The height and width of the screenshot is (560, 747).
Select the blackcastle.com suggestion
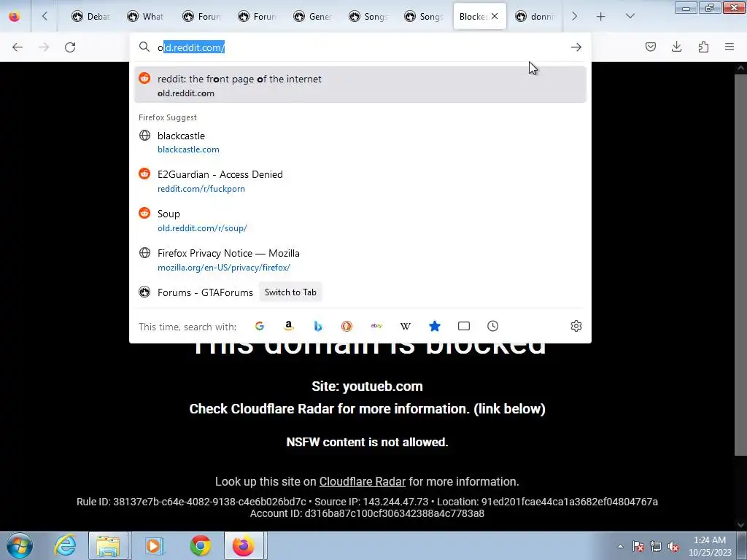coord(360,142)
